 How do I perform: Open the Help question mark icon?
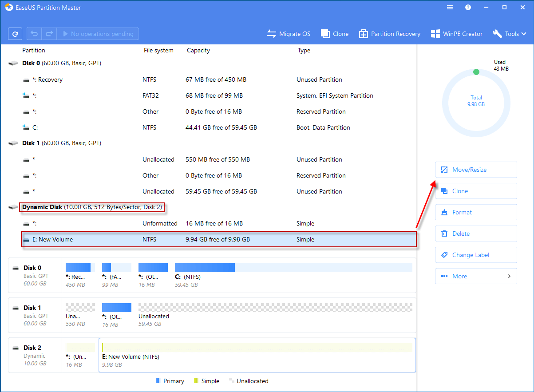tap(468, 8)
